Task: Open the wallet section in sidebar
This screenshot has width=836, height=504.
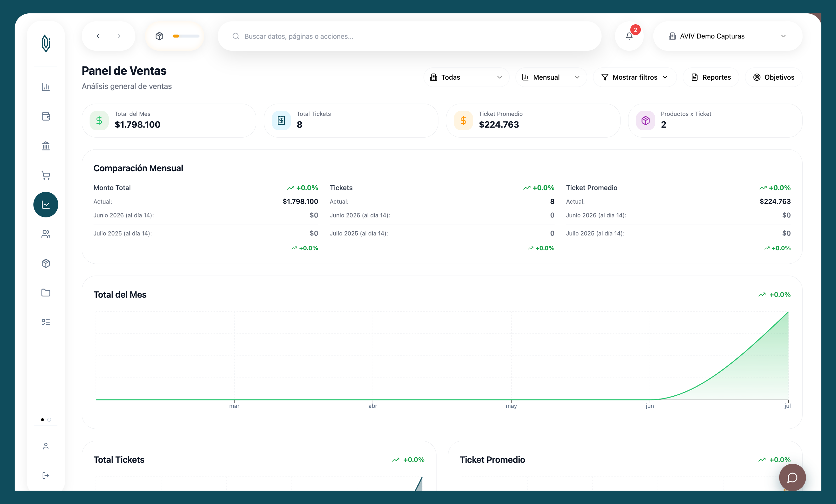Action: coord(46,116)
